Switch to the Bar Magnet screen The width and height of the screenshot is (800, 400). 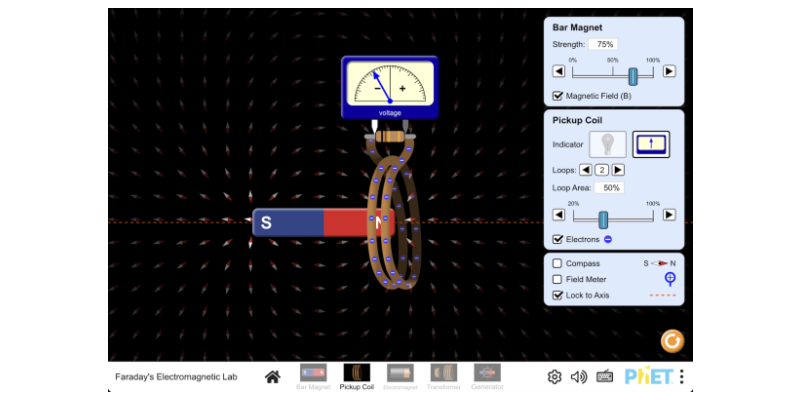[x=313, y=376]
